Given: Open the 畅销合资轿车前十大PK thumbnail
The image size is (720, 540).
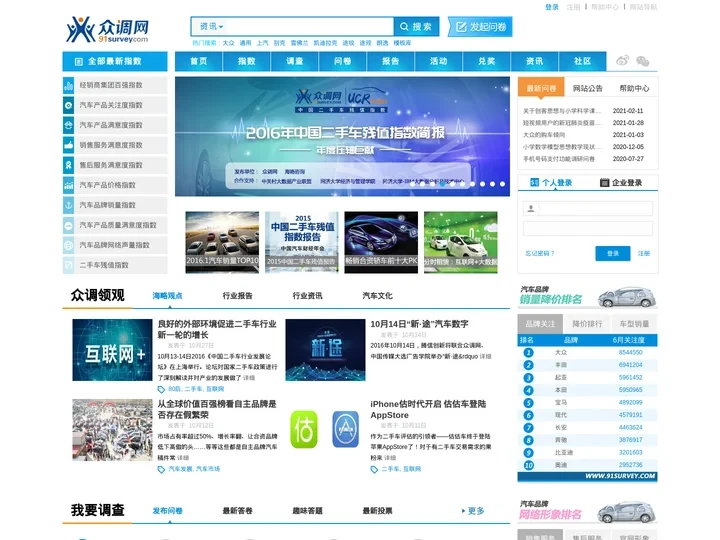Looking at the screenshot, I should click(381, 242).
